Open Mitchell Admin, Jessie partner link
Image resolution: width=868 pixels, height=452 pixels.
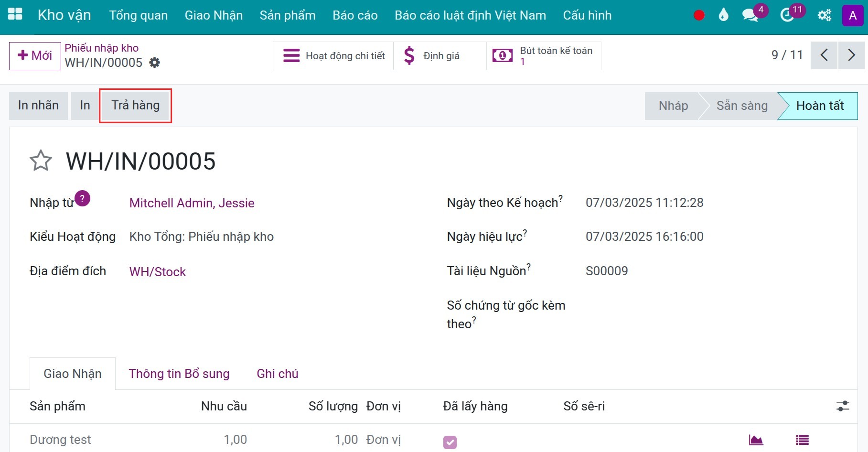192,203
